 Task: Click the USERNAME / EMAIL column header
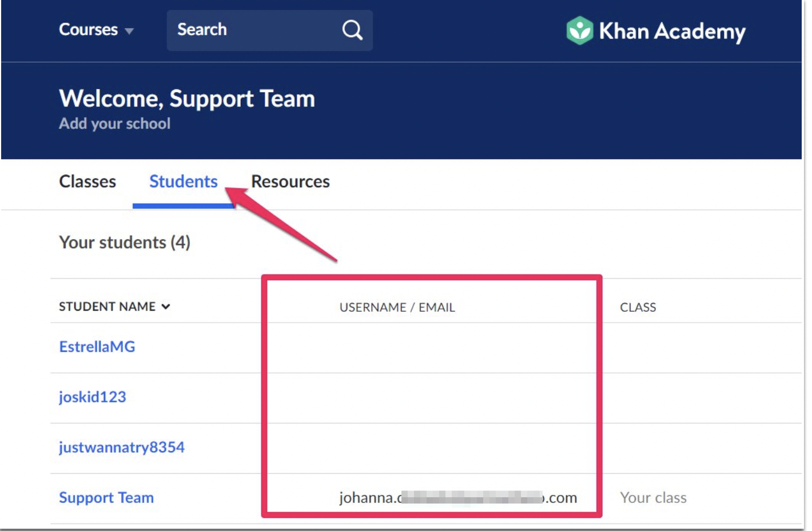(x=397, y=307)
